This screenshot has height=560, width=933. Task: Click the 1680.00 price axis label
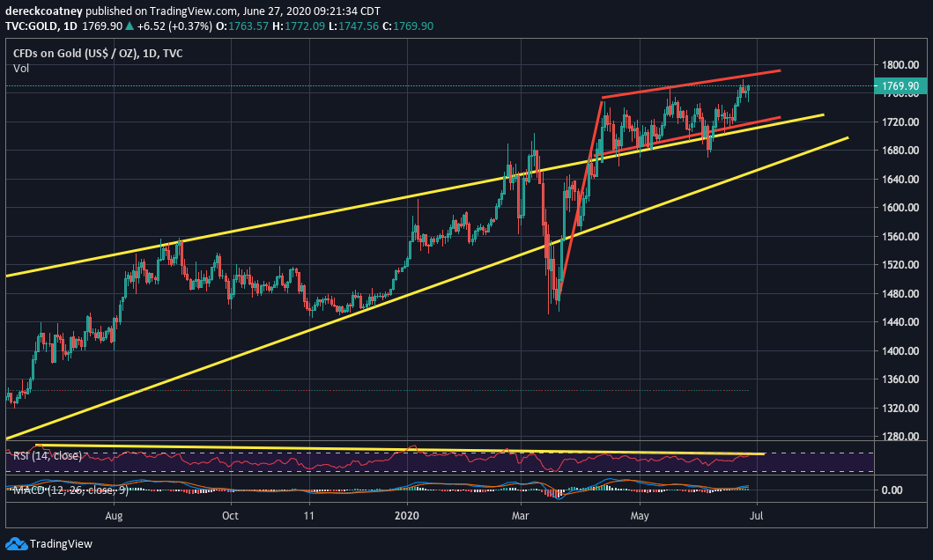(x=900, y=151)
